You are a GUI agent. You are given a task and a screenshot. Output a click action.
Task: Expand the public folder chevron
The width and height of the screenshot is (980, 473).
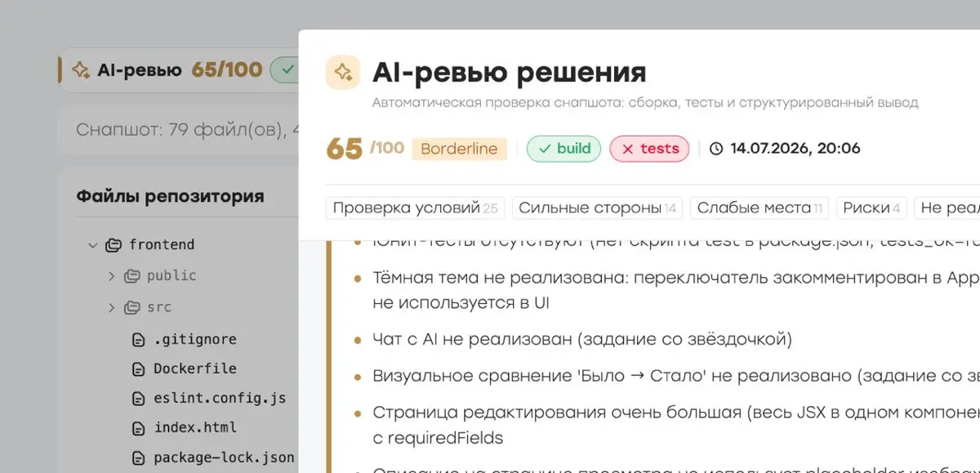point(111,276)
